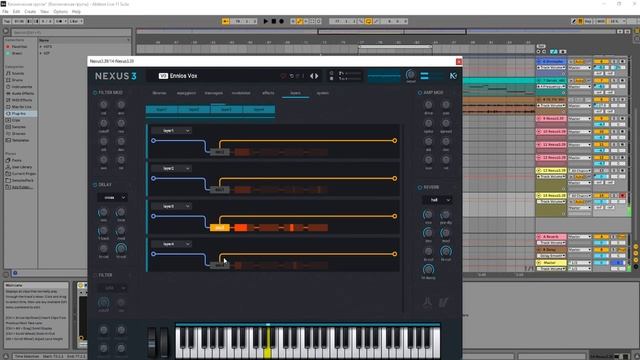Switch to the Nexus system tab
Screen dimensions: 640x360
click(322, 93)
